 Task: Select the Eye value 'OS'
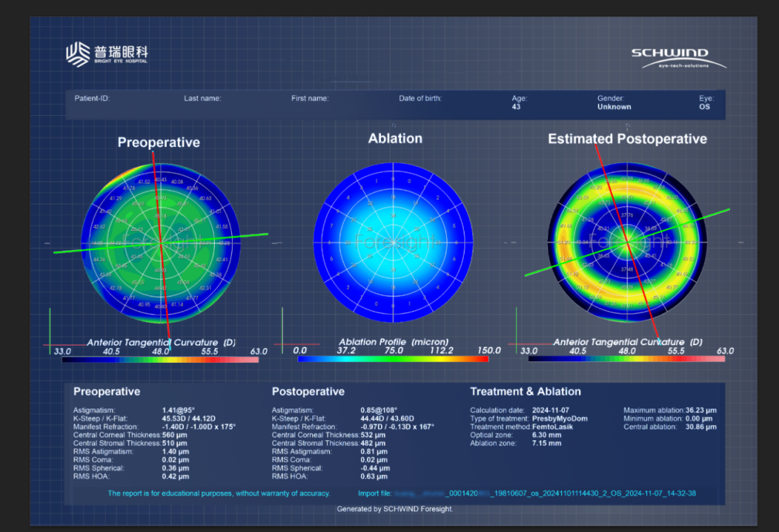pyautogui.click(x=705, y=107)
